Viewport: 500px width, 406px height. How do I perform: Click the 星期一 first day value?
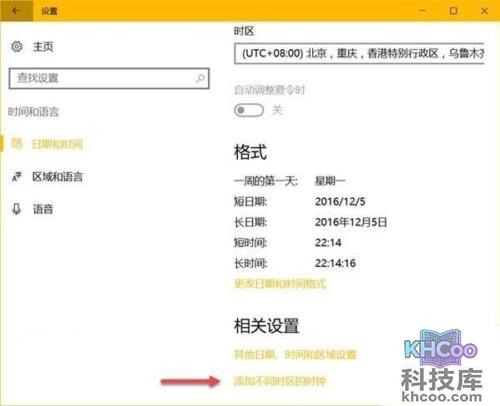[x=330, y=181]
